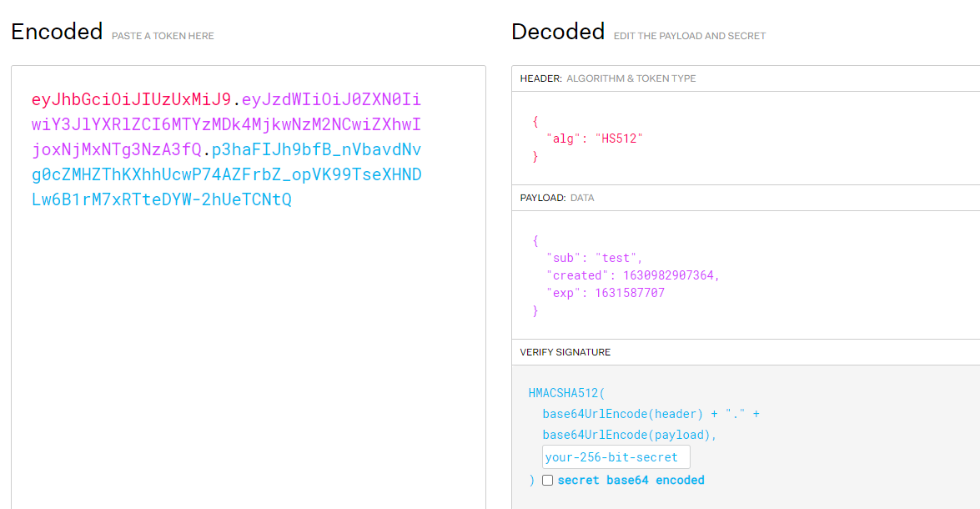Click the your-256-bit-secret input field
Viewport: 980px width, 509px height.
click(616, 457)
